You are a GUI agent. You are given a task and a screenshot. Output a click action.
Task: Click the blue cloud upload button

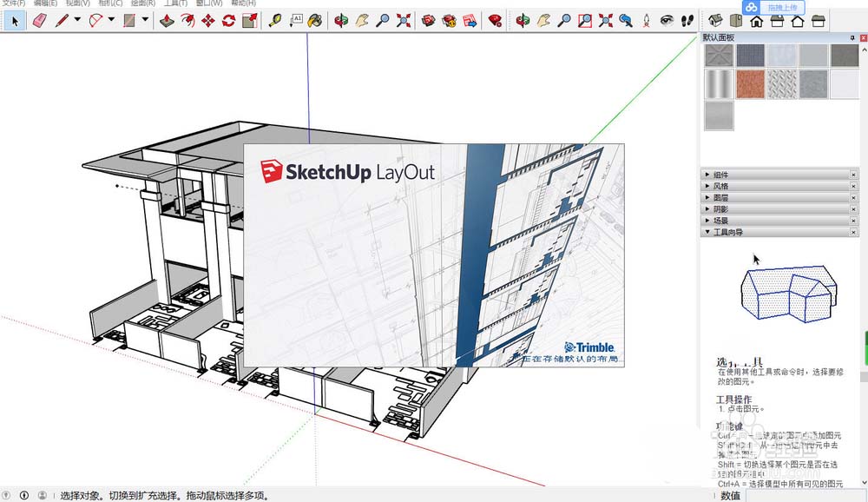[773, 7]
